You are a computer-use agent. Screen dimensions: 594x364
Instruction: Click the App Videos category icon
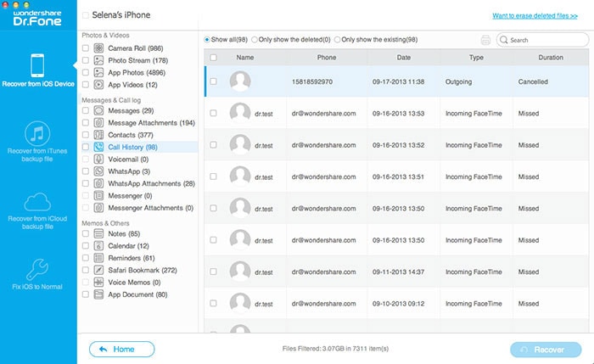coord(98,85)
